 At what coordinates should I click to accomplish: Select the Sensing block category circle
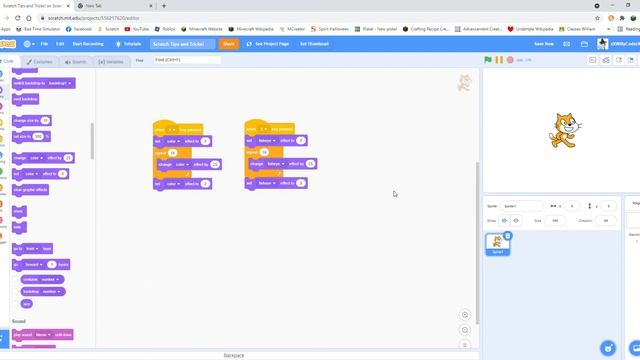1,155
